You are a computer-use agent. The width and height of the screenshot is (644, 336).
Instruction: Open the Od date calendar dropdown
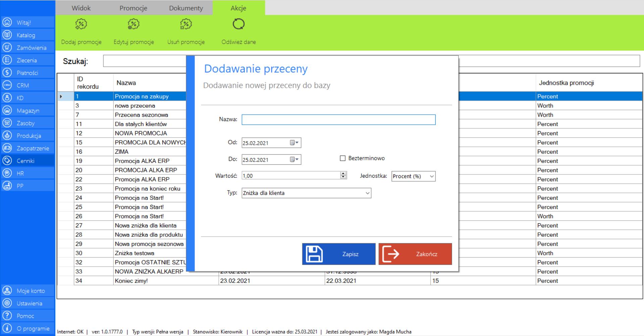point(294,143)
